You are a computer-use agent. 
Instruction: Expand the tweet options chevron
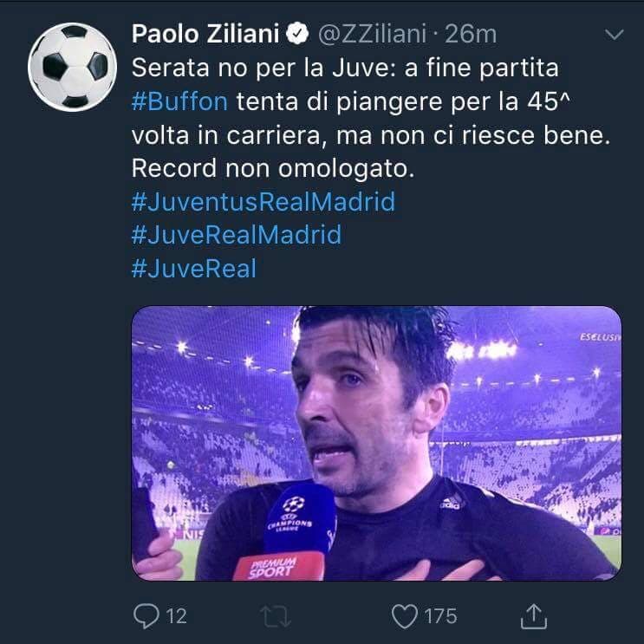pyautogui.click(x=614, y=35)
